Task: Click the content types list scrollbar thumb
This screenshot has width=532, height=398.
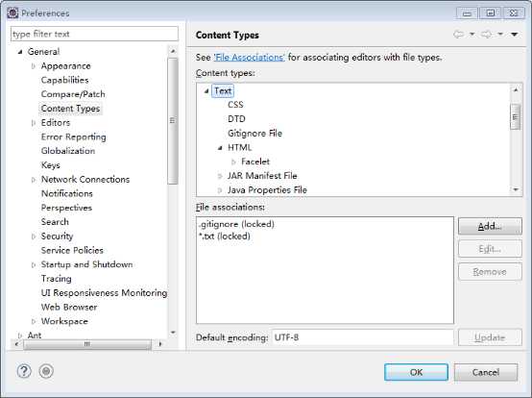Action: coord(516,117)
